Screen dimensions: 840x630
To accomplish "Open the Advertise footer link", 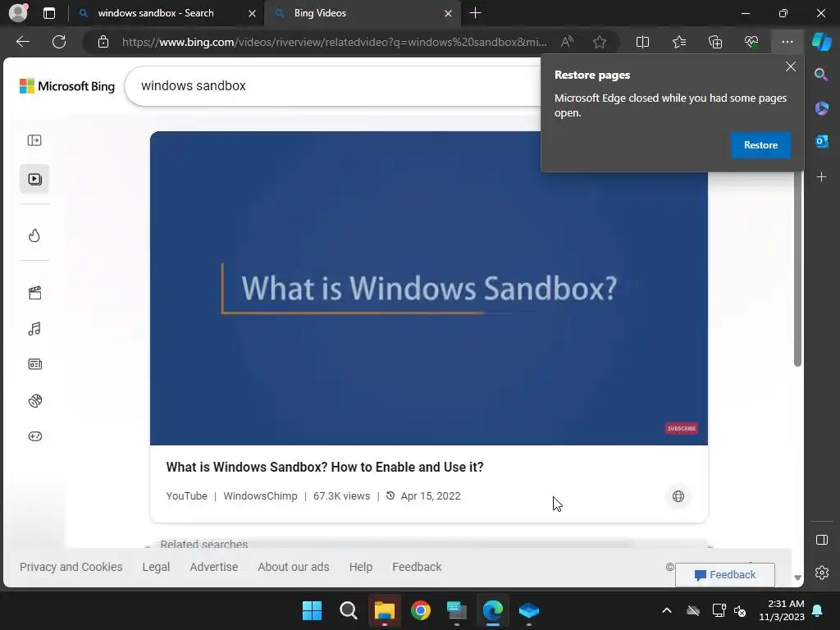I will point(214,567).
